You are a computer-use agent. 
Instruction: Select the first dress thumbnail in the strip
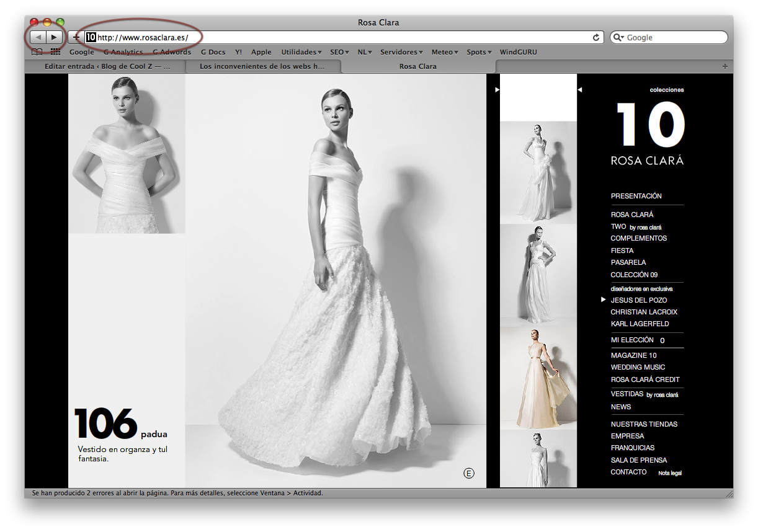(x=538, y=172)
